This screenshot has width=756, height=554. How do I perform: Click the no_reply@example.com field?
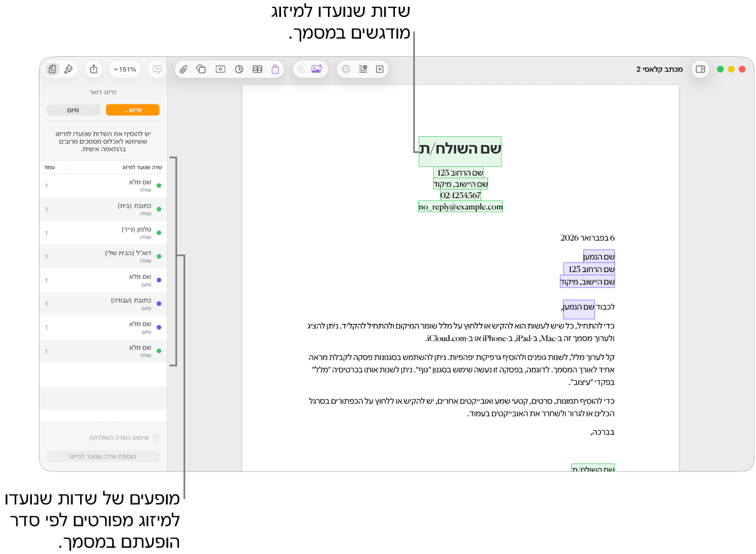point(461,206)
